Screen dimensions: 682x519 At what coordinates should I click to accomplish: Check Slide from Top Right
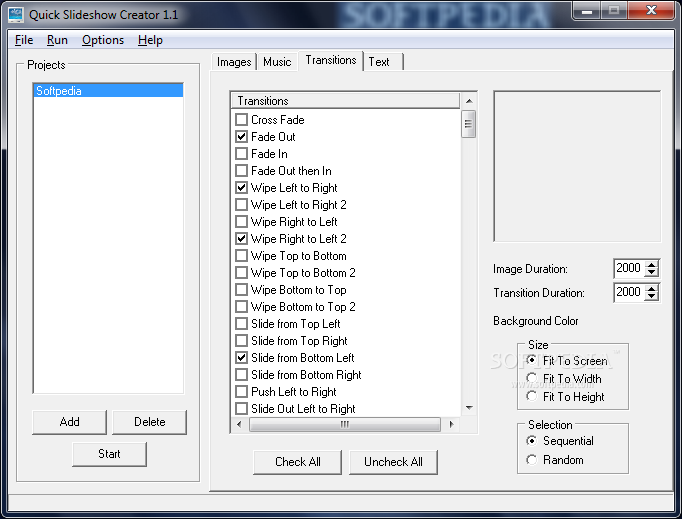tap(241, 341)
